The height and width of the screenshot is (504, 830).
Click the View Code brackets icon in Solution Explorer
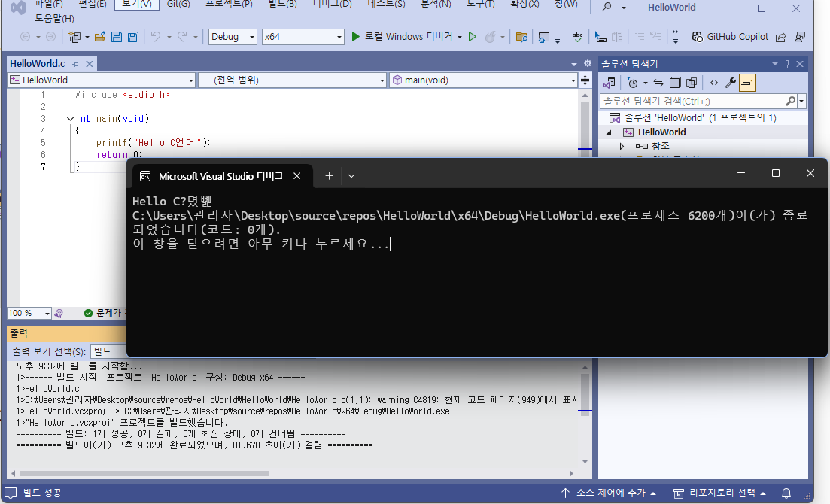pos(714,83)
